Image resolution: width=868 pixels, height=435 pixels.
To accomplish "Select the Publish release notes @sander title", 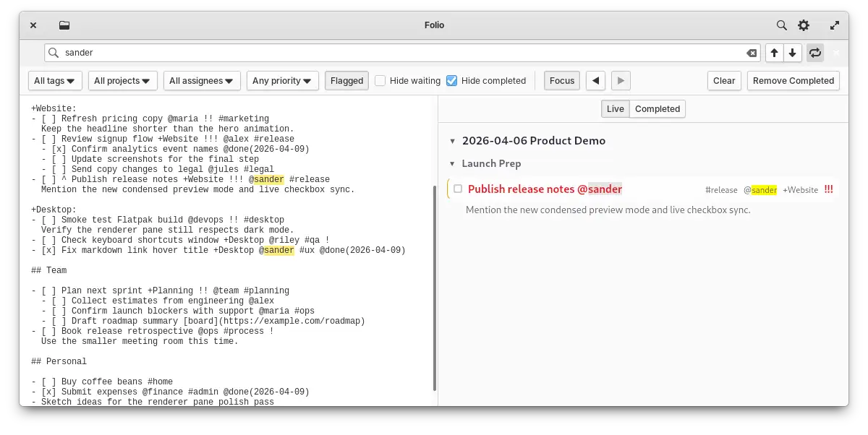I will click(x=545, y=189).
